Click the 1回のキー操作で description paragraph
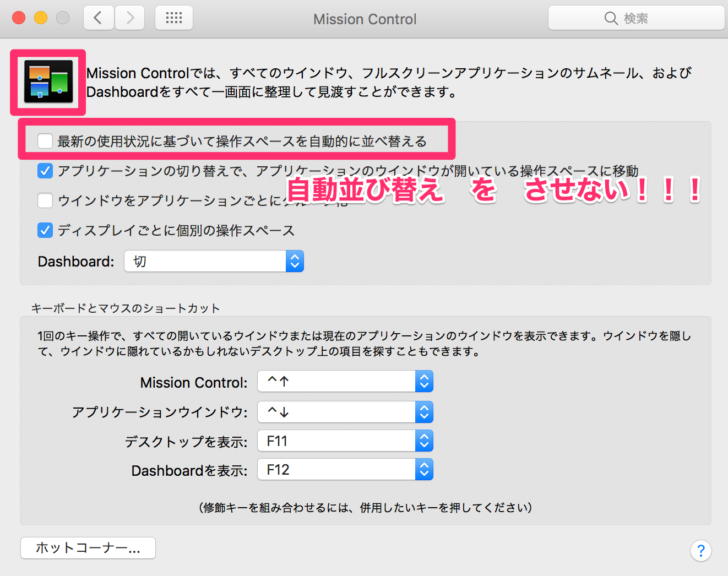The width and height of the screenshot is (728, 576). 364,344
